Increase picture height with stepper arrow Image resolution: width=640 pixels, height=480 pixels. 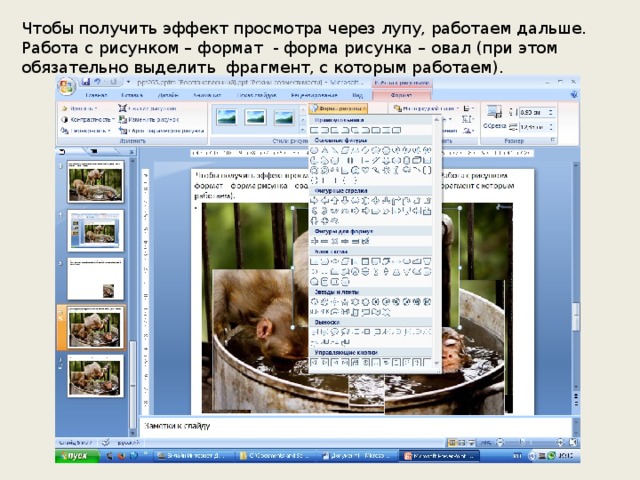(551, 110)
